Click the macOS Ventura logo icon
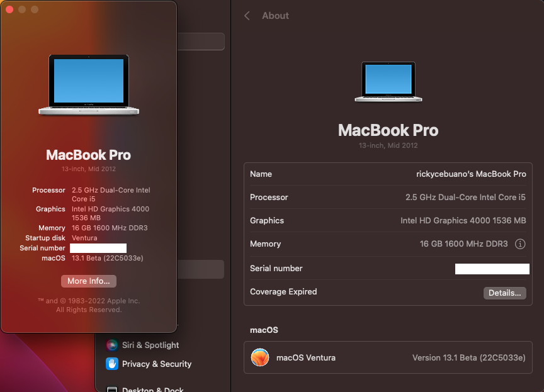The width and height of the screenshot is (544, 392). [260, 357]
